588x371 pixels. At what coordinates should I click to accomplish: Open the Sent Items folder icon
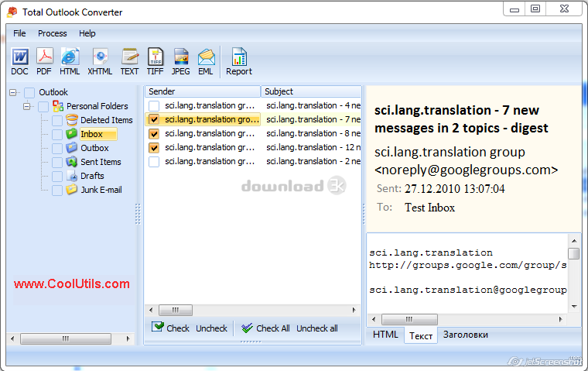coord(72,162)
